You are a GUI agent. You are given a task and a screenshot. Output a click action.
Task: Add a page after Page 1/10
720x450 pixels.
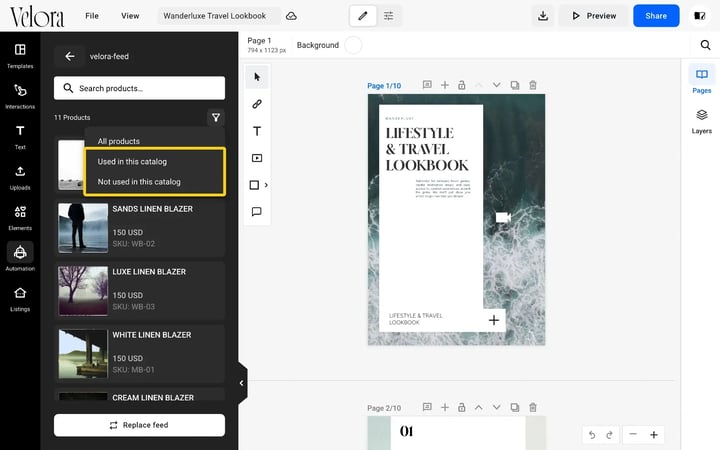pyautogui.click(x=444, y=85)
